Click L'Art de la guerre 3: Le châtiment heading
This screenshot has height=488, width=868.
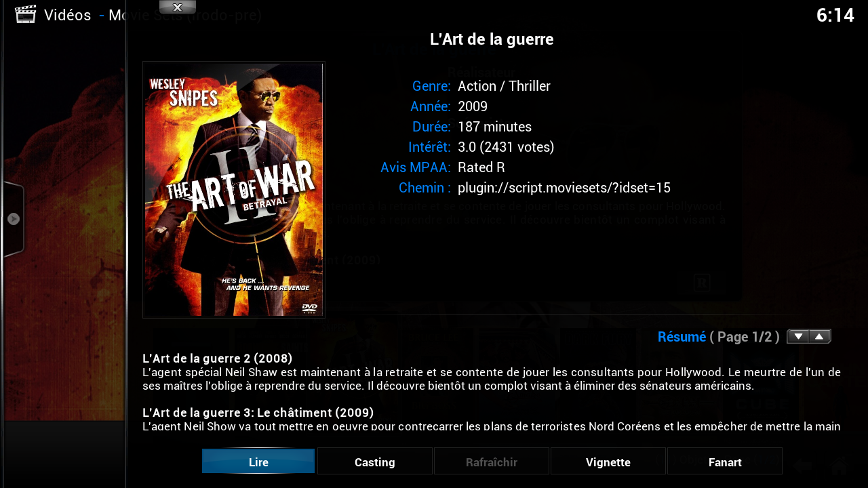click(x=258, y=412)
